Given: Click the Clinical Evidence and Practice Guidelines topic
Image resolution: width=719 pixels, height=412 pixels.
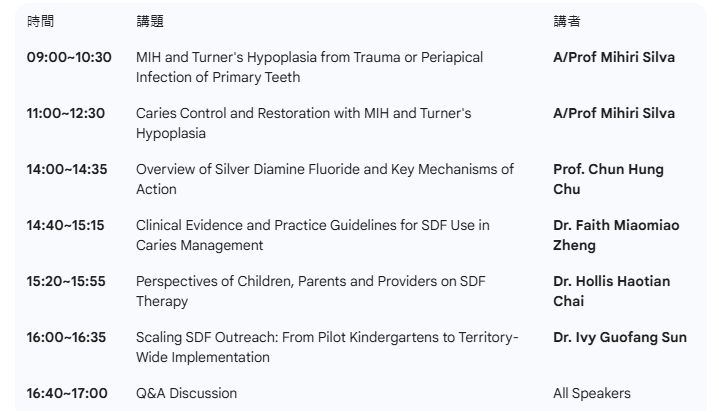Looking at the screenshot, I should [313, 235].
